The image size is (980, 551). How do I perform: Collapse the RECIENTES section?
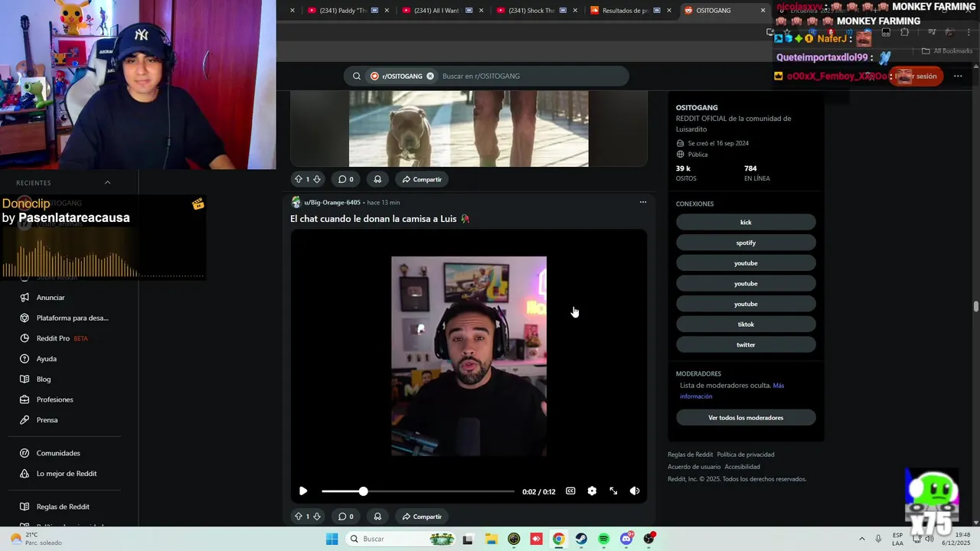(107, 183)
